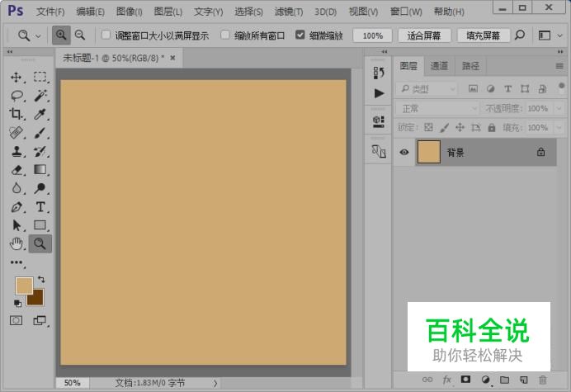Open the Actions panel play icon

379,93
